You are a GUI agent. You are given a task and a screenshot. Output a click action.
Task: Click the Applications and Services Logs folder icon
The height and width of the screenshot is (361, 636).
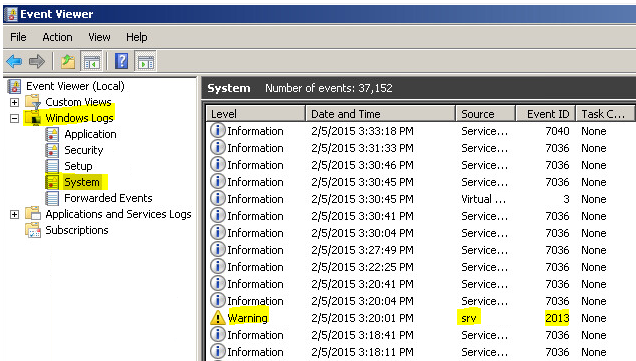click(33, 214)
